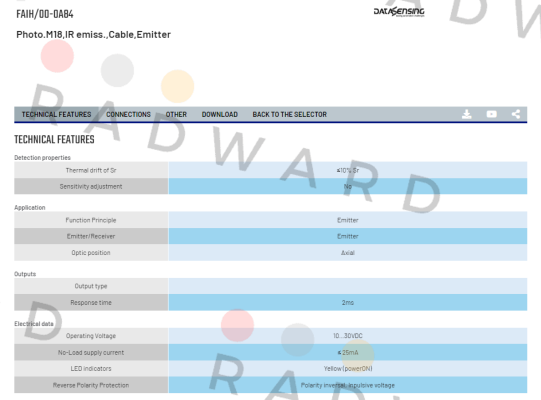This screenshot has width=541, height=400.
Task: Click the Sensitivity adjustment row
Action: (270, 186)
